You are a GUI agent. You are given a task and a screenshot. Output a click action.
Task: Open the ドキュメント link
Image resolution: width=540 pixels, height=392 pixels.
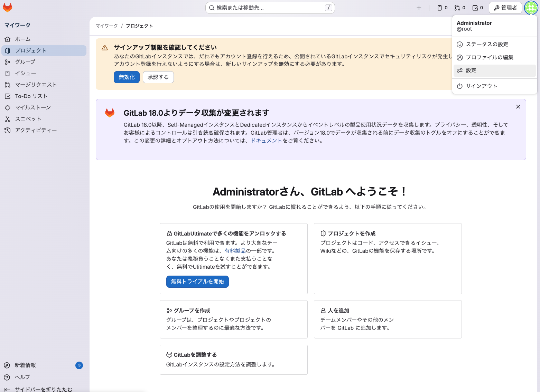pyautogui.click(x=266, y=141)
